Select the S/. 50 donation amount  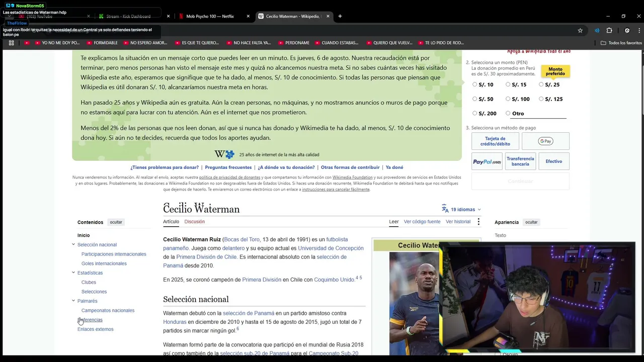(474, 99)
